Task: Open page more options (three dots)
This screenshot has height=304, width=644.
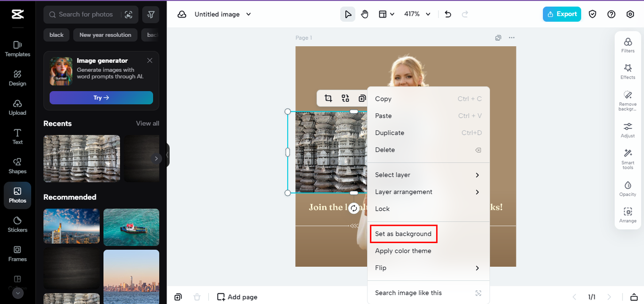Action: pos(512,38)
